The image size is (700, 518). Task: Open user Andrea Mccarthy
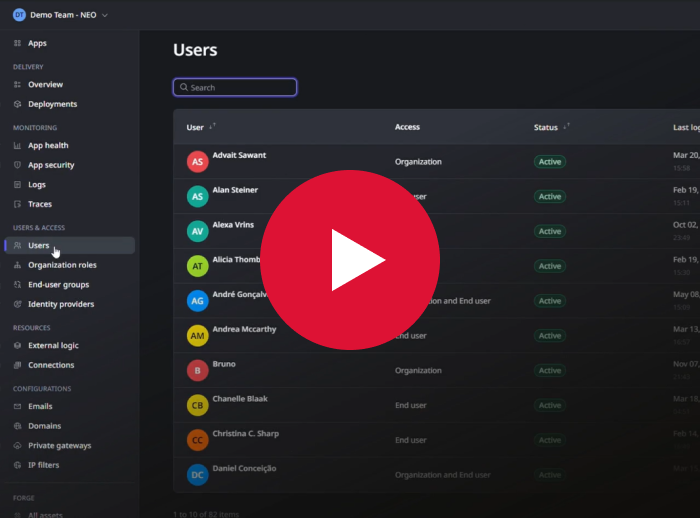(244, 329)
